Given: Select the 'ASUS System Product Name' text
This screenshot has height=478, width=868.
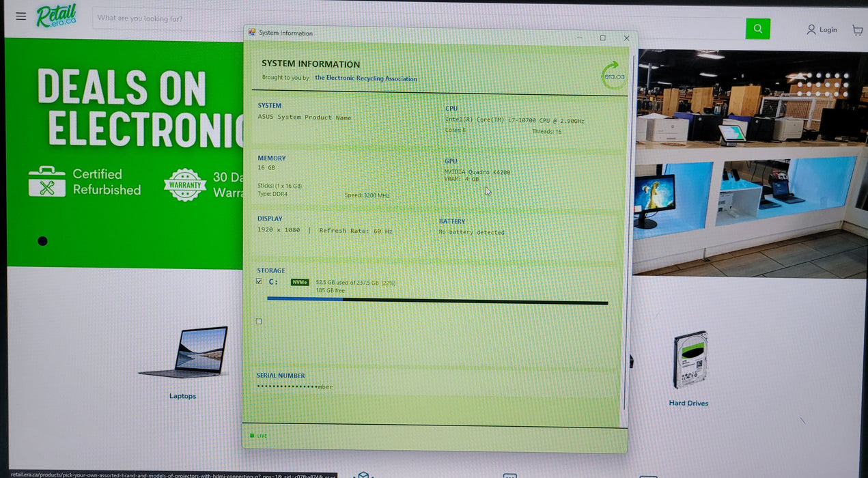Looking at the screenshot, I should (x=305, y=117).
